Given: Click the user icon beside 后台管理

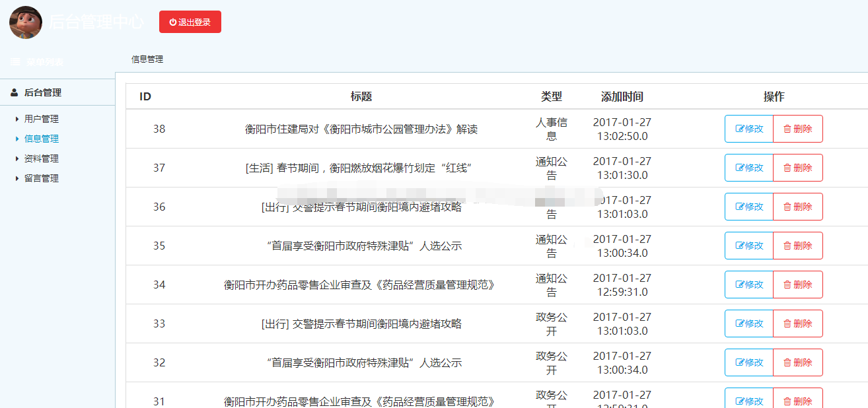Looking at the screenshot, I should pos(15,92).
